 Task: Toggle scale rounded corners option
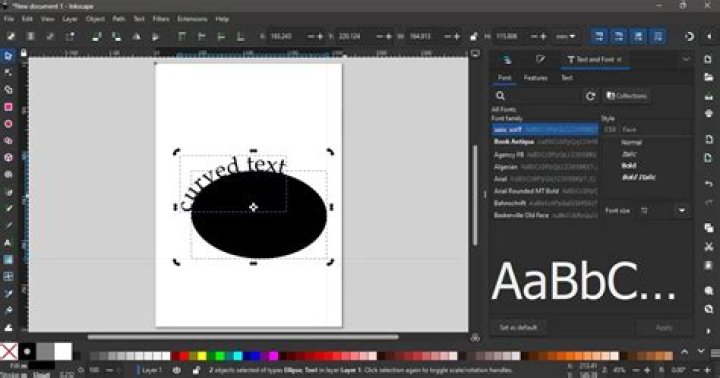[x=619, y=36]
